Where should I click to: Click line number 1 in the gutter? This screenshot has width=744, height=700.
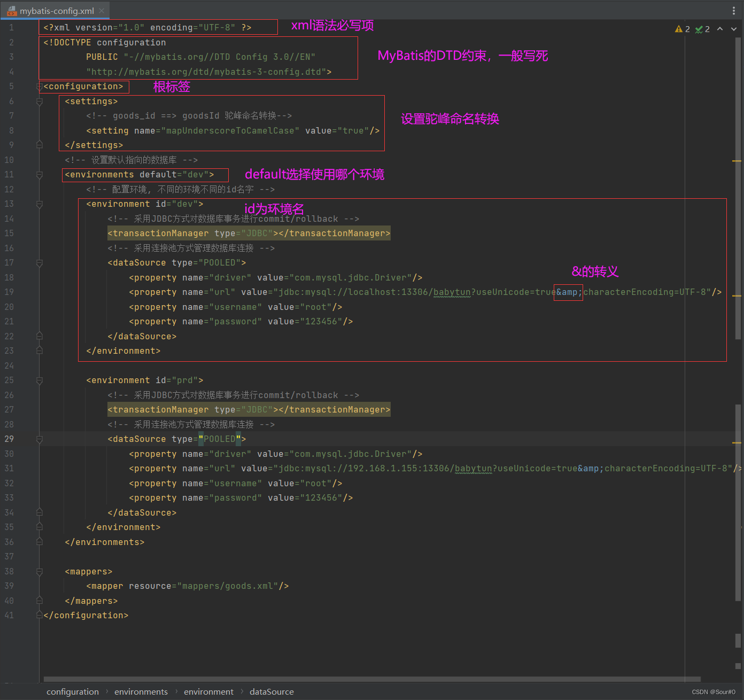click(x=11, y=28)
